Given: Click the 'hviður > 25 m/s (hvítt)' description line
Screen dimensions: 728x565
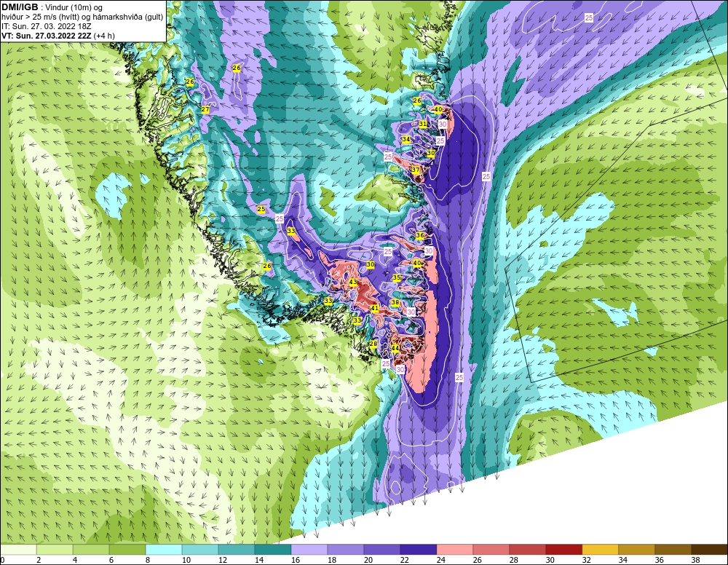Looking at the screenshot, I should click(x=83, y=17).
